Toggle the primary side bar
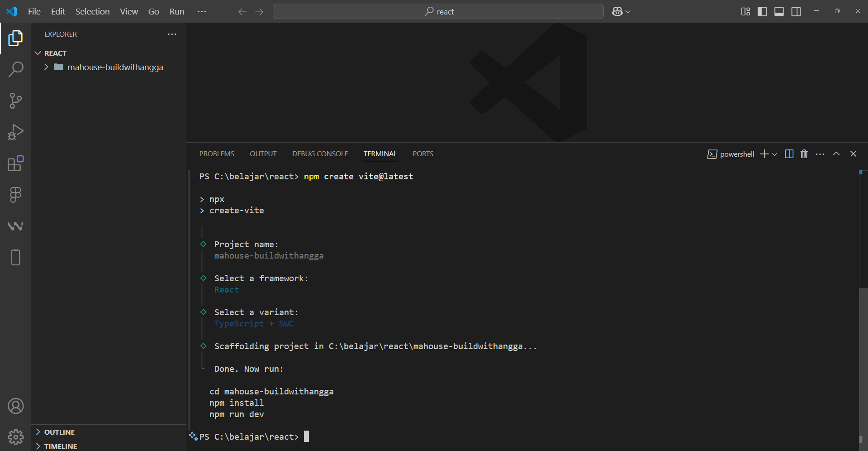This screenshot has height=451, width=868. pos(762,12)
